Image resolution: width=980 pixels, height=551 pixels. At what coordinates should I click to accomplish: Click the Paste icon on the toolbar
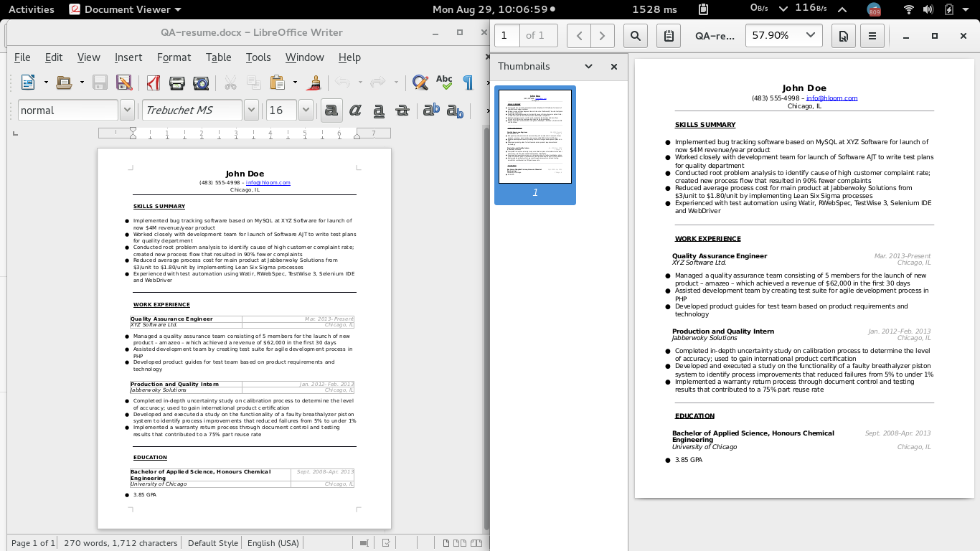(276, 82)
